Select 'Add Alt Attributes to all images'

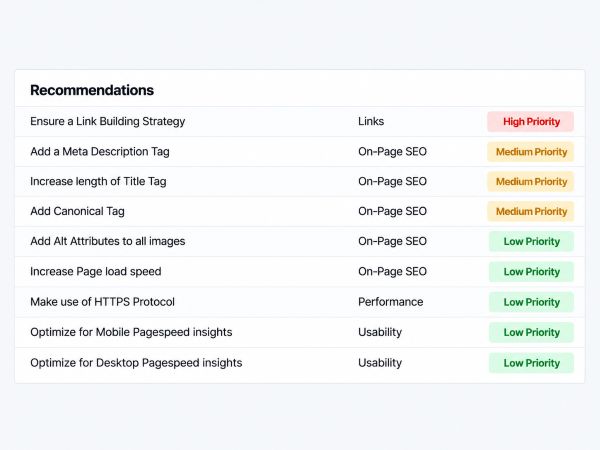(x=108, y=241)
